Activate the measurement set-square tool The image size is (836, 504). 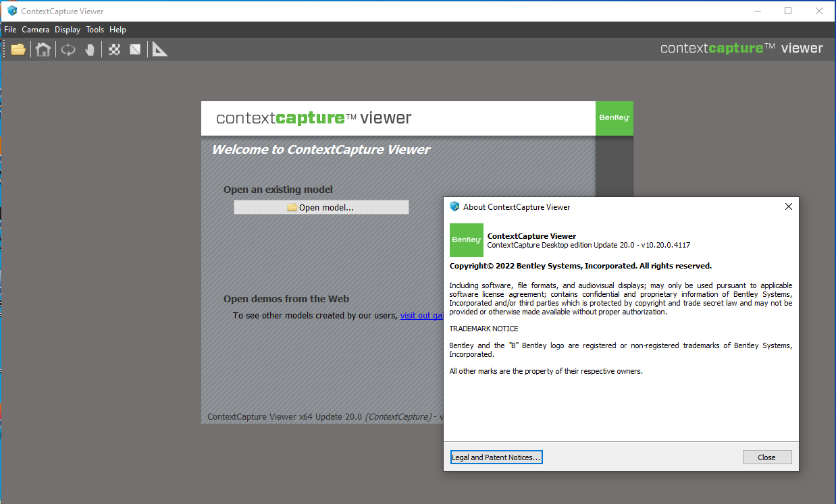coord(159,49)
